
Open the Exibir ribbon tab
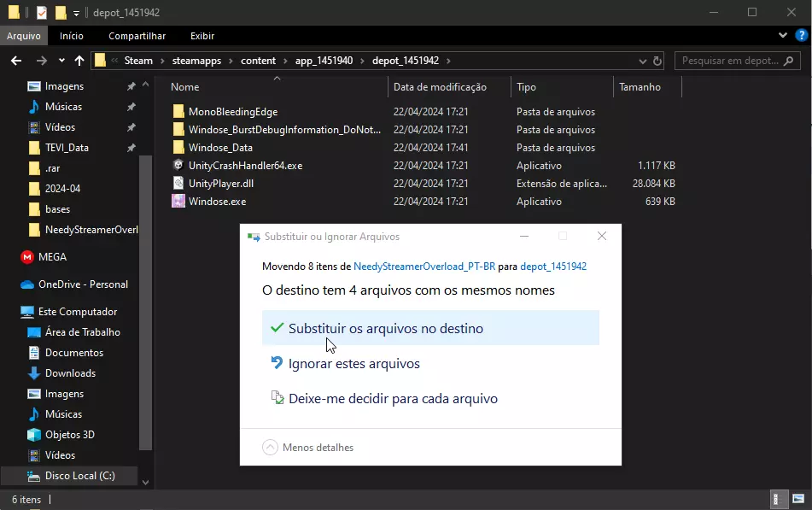click(x=202, y=36)
